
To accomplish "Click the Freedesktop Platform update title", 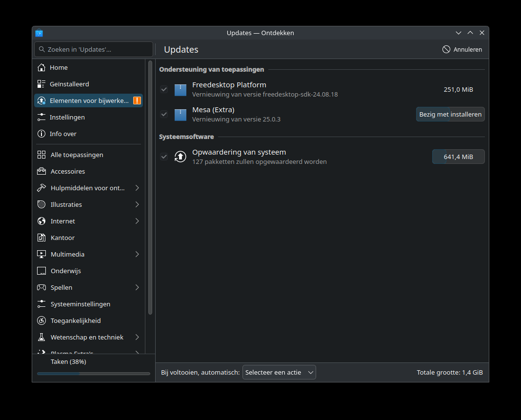I will (x=229, y=85).
